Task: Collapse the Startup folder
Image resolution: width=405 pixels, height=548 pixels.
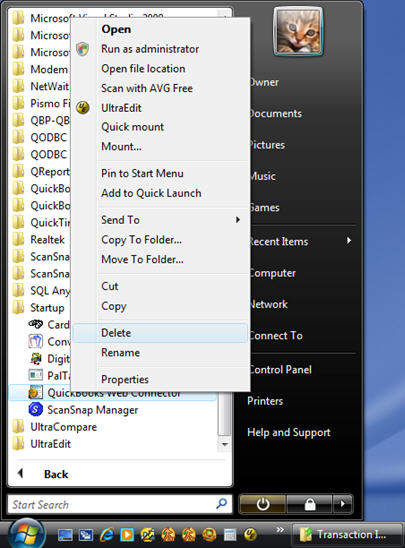Action: click(x=39, y=308)
